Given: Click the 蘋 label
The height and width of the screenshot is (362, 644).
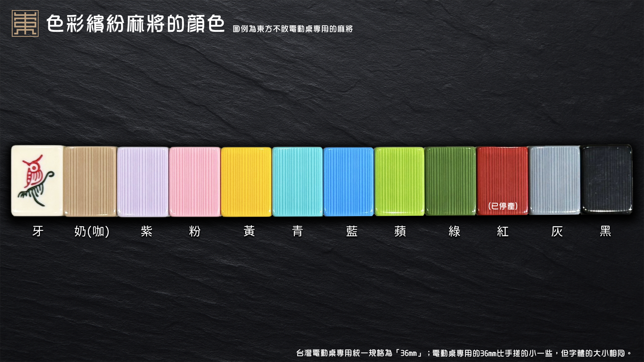Looking at the screenshot, I should tap(400, 231).
